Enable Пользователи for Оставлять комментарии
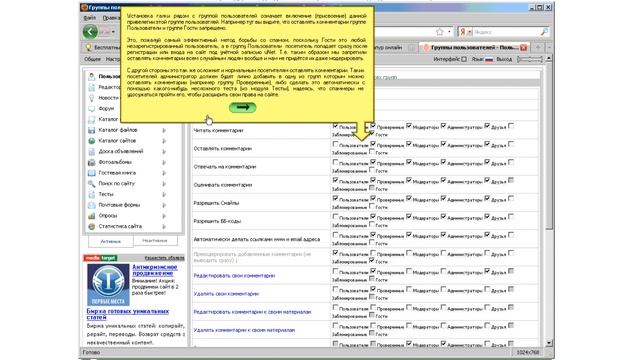This screenshot has width=640, height=360. [335, 144]
